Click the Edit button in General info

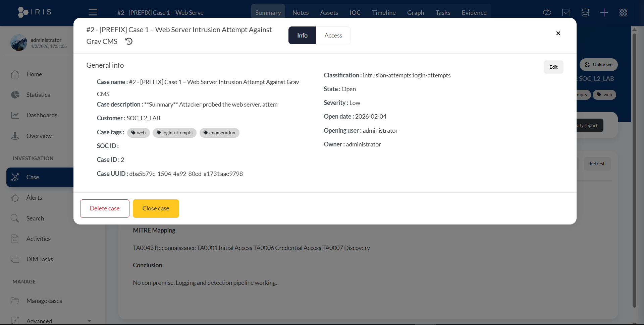click(553, 67)
